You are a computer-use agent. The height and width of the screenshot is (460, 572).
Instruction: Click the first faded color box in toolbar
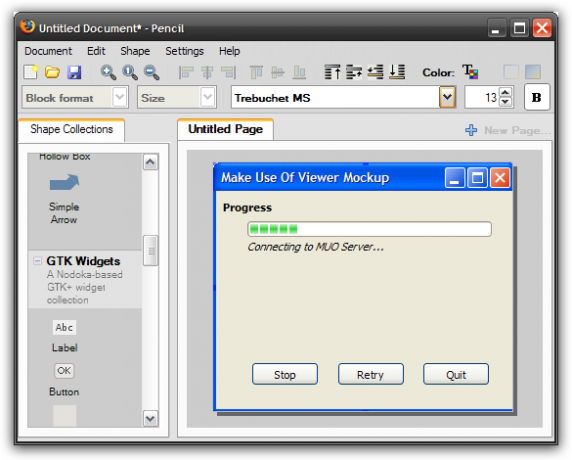[x=511, y=72]
